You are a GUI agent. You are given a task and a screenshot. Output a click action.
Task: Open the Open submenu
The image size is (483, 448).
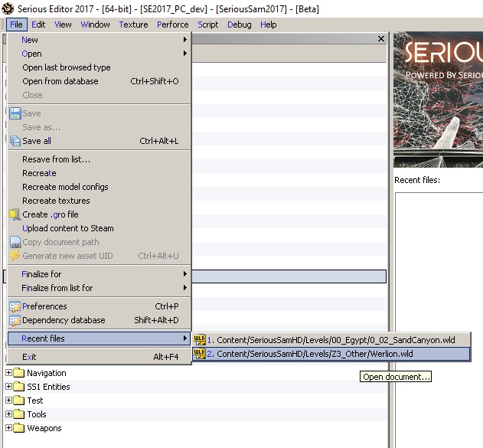[99, 54]
